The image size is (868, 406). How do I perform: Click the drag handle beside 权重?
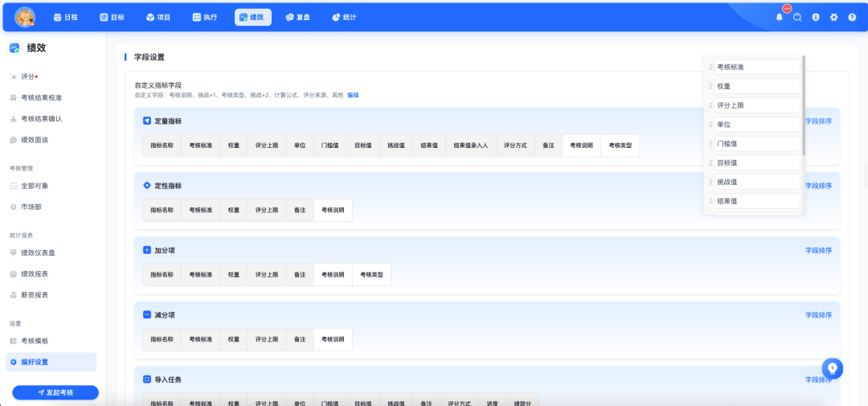point(710,86)
